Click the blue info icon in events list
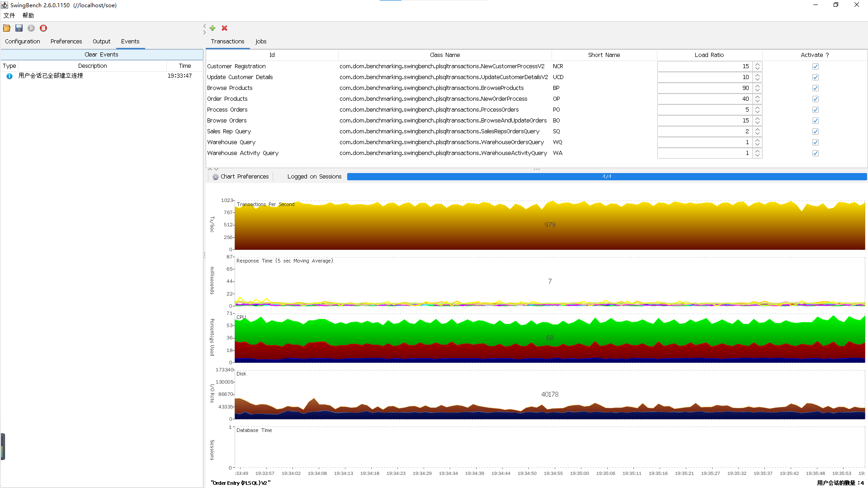Viewport: 868px width, 488px height. point(9,76)
